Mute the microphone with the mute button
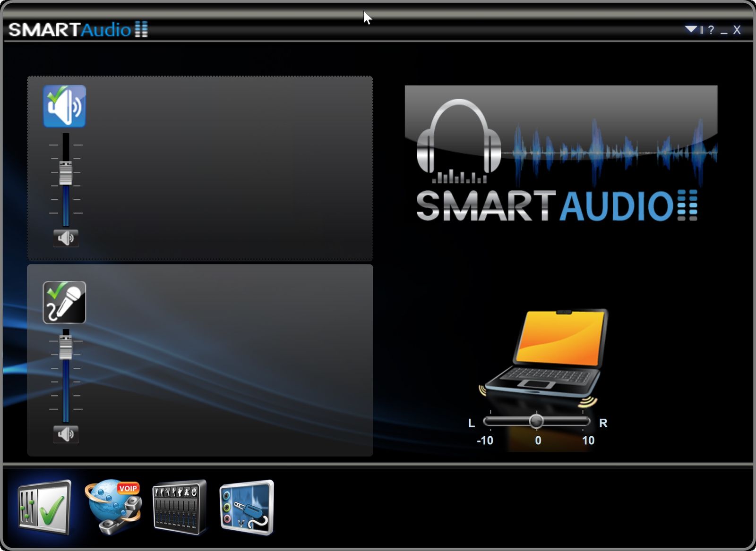The width and height of the screenshot is (756, 551). pos(66,434)
